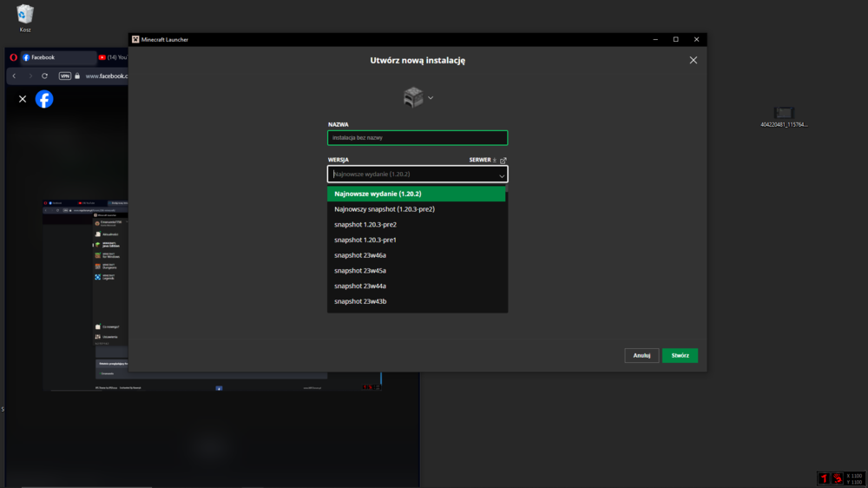Viewport: 868px width, 488px height.
Task: Click the forward arrow in Opera
Action: [x=30, y=76]
